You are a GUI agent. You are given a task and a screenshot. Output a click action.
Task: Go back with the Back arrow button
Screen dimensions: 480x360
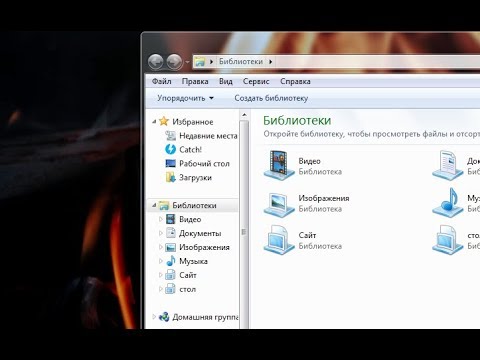coord(156,62)
